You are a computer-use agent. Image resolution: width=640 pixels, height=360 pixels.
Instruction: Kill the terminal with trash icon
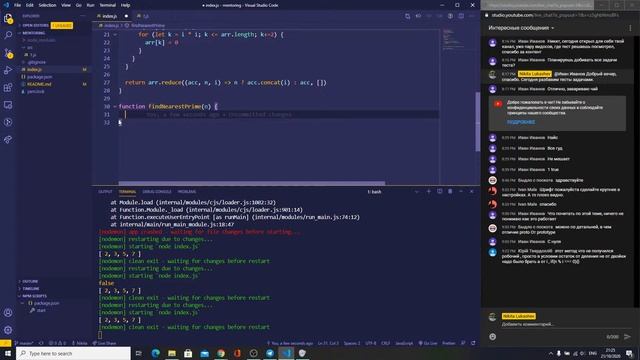[450, 191]
